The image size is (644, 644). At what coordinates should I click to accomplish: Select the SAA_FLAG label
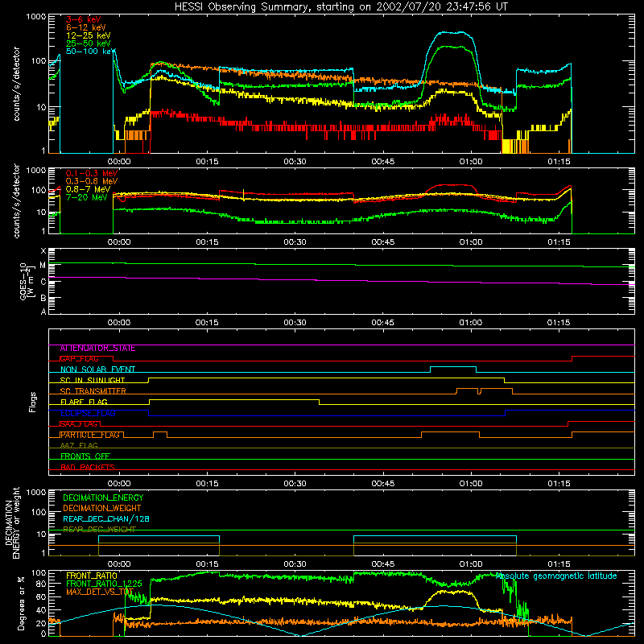click(79, 424)
